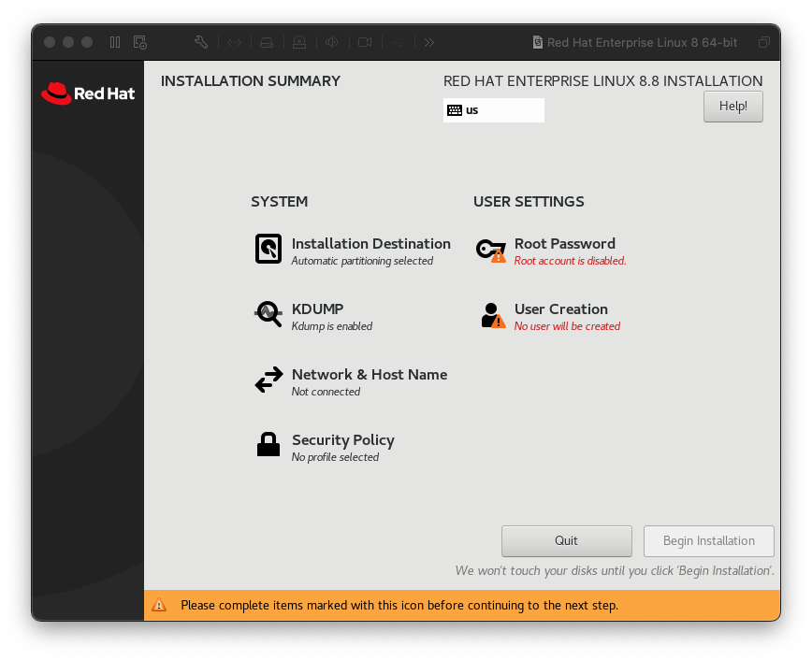Click the Quit button
812x660 pixels.
point(567,541)
